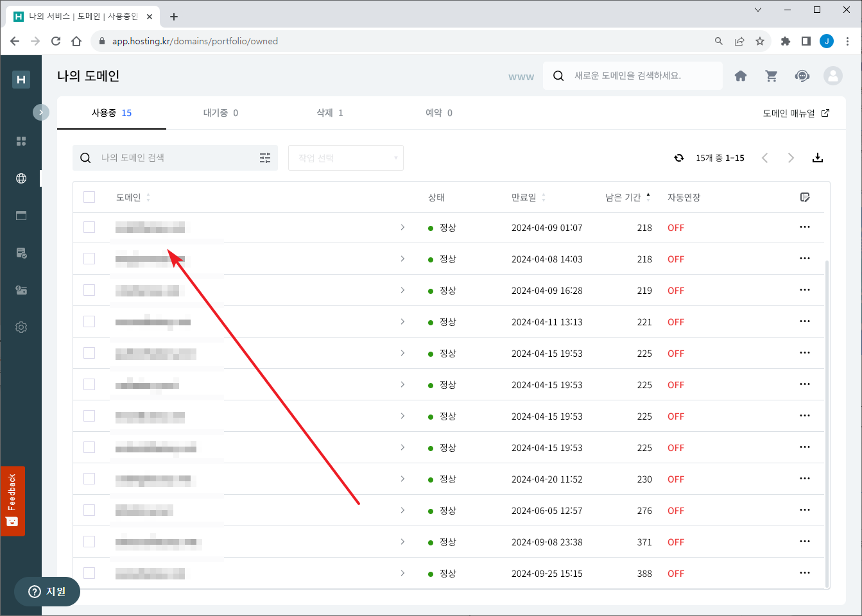This screenshot has height=616, width=862.
Task: Switch to the 삭제 1 tab
Action: point(330,113)
